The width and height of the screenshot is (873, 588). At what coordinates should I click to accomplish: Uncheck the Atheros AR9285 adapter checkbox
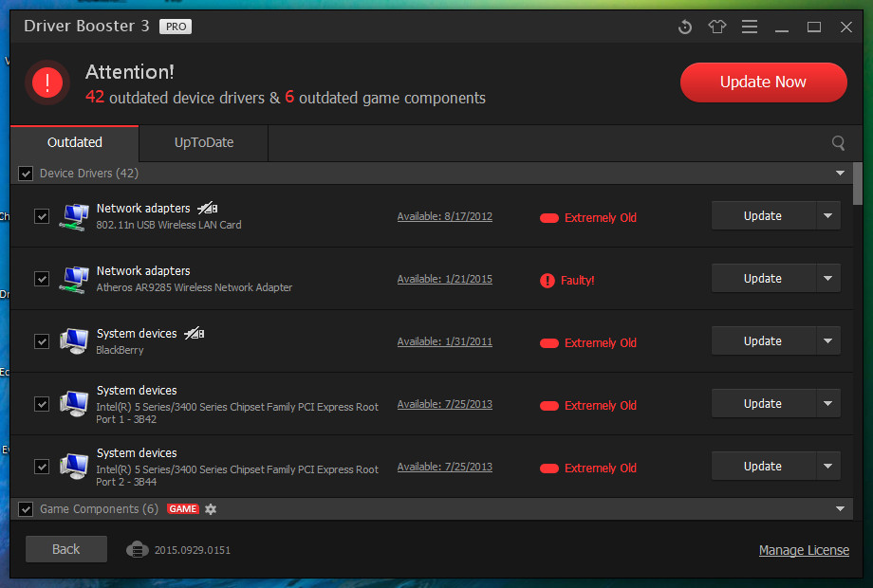[x=42, y=279]
